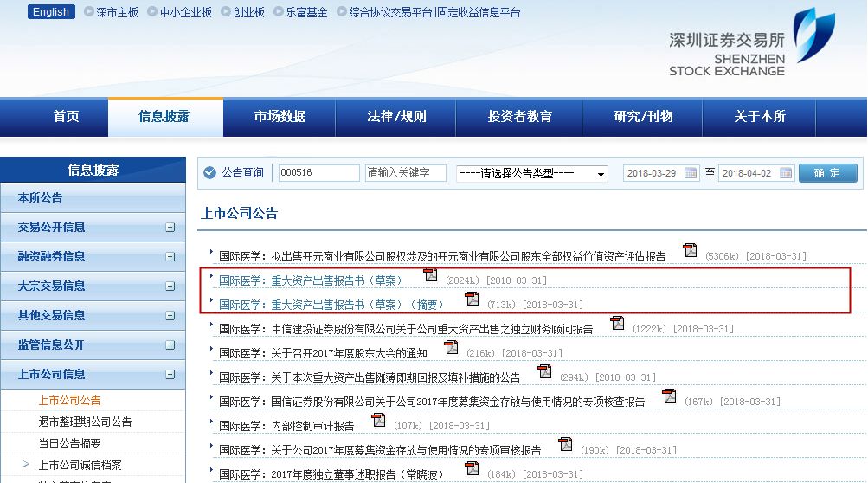Open 市场数据 navigation menu
868x483 pixels.
coord(280,116)
